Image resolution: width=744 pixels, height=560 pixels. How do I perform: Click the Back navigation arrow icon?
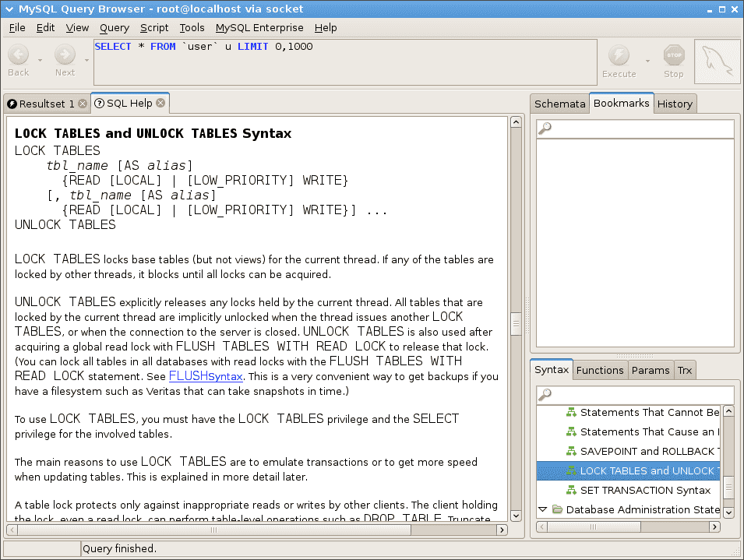click(19, 55)
